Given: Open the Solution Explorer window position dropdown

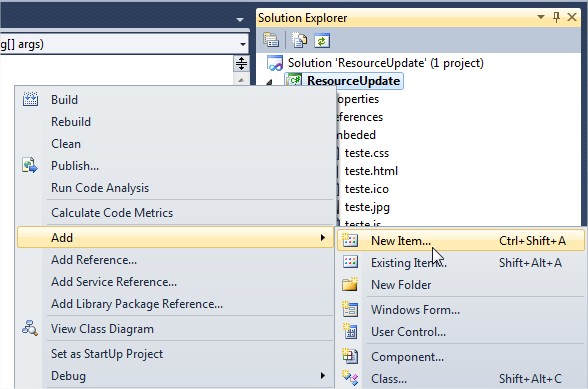Looking at the screenshot, I should pyautogui.click(x=541, y=17).
